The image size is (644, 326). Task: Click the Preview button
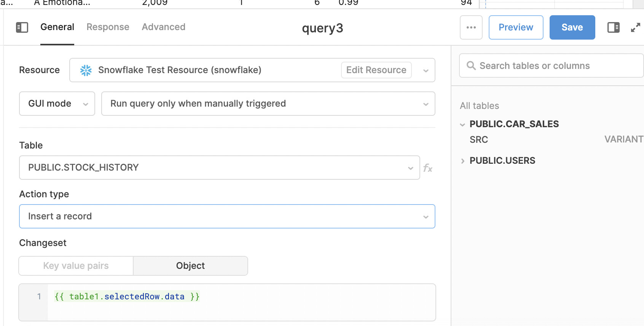click(x=516, y=27)
